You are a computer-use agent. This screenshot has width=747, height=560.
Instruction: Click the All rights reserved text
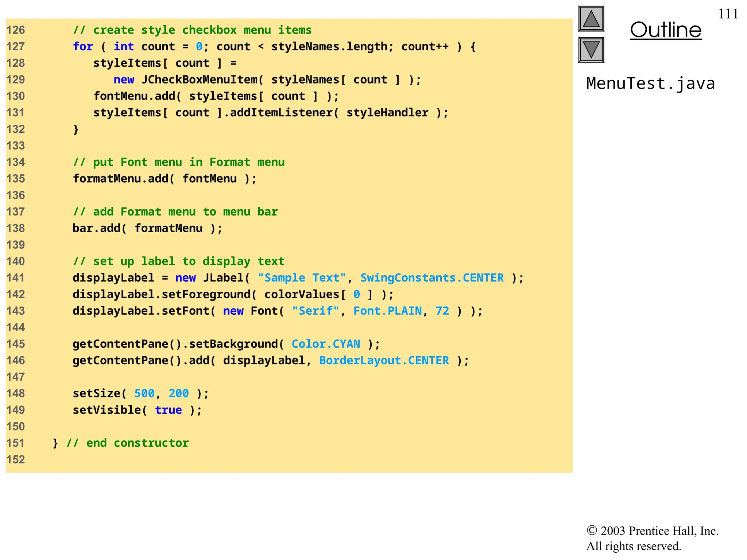point(633,546)
